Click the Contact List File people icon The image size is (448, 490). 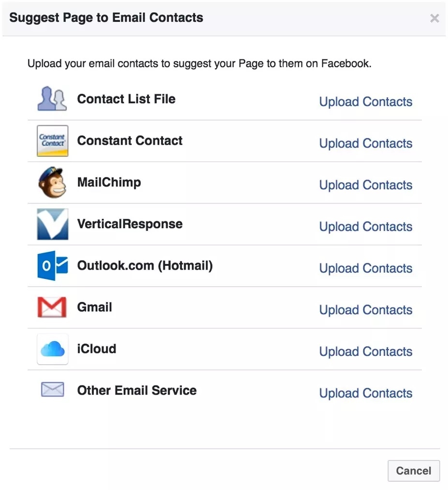(52, 98)
